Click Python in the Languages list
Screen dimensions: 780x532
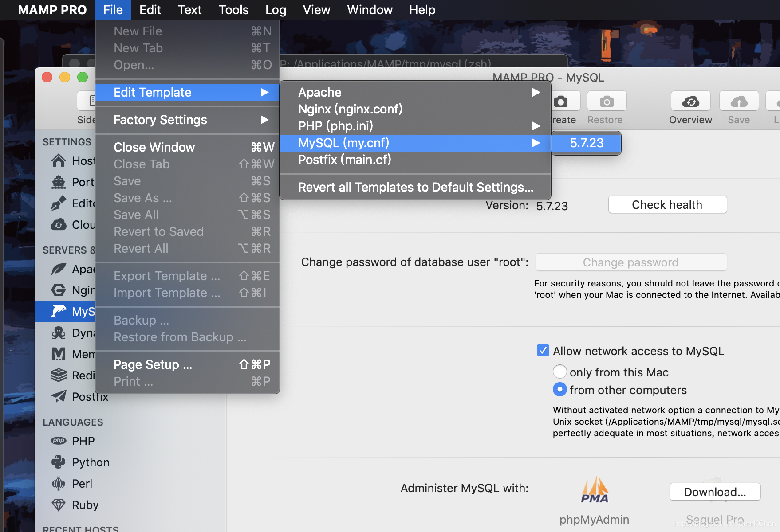tap(91, 462)
